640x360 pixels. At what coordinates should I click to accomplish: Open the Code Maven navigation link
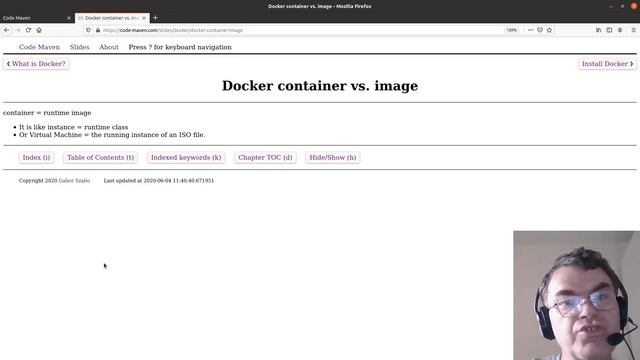39,47
